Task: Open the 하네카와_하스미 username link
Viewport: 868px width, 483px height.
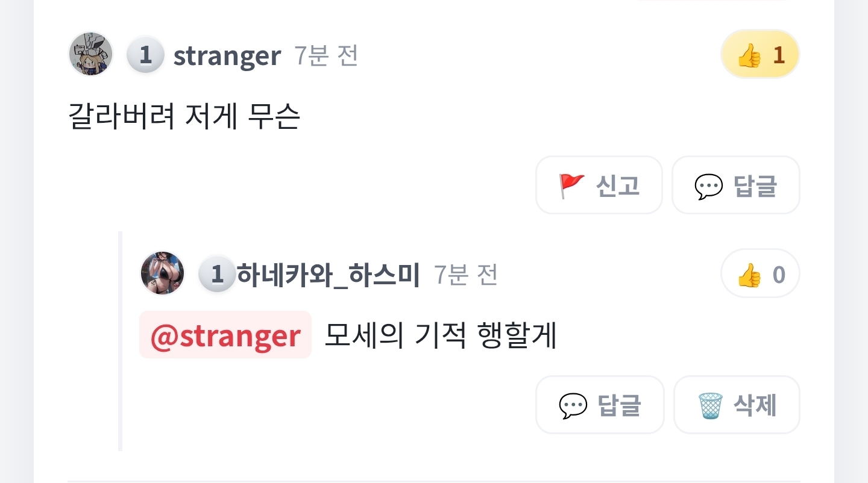Action: [329, 275]
